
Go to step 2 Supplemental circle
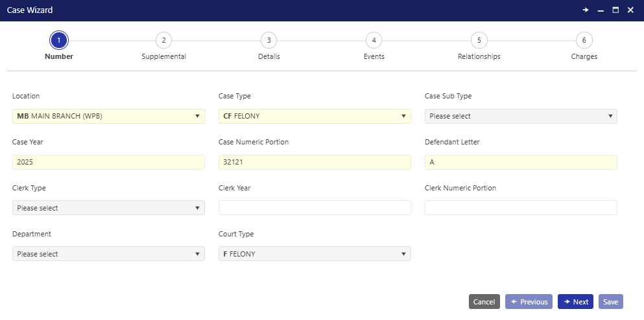(x=163, y=40)
